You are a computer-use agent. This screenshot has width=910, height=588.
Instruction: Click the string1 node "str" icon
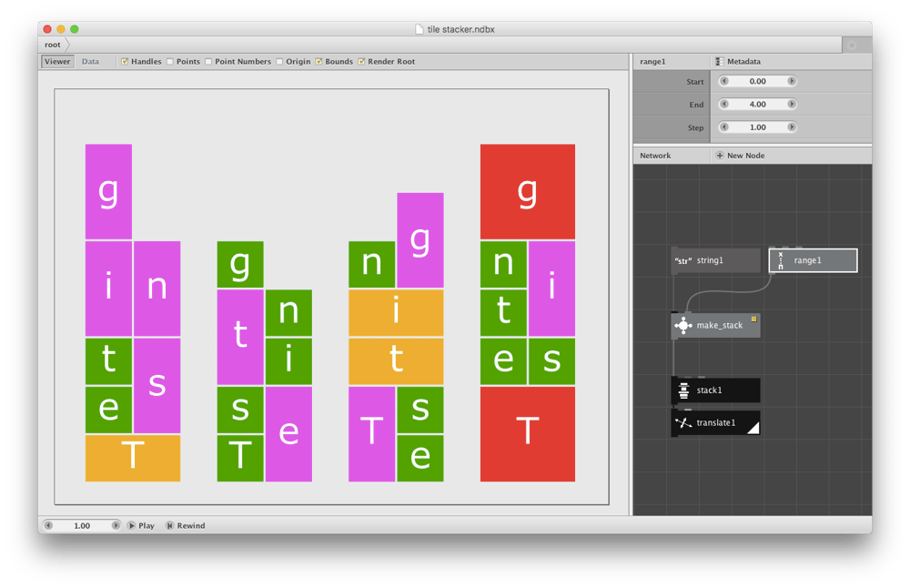[683, 260]
